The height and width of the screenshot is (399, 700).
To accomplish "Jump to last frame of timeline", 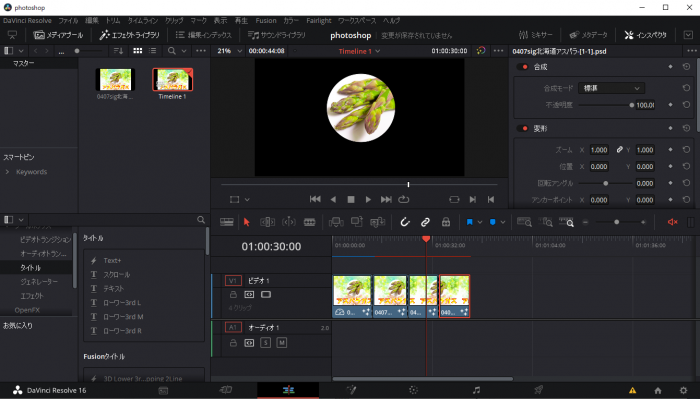I will (x=386, y=200).
